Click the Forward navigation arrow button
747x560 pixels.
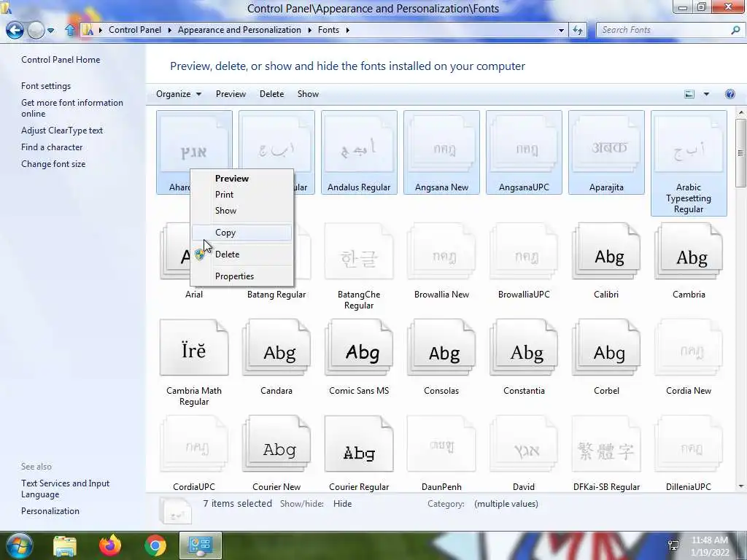(x=36, y=31)
